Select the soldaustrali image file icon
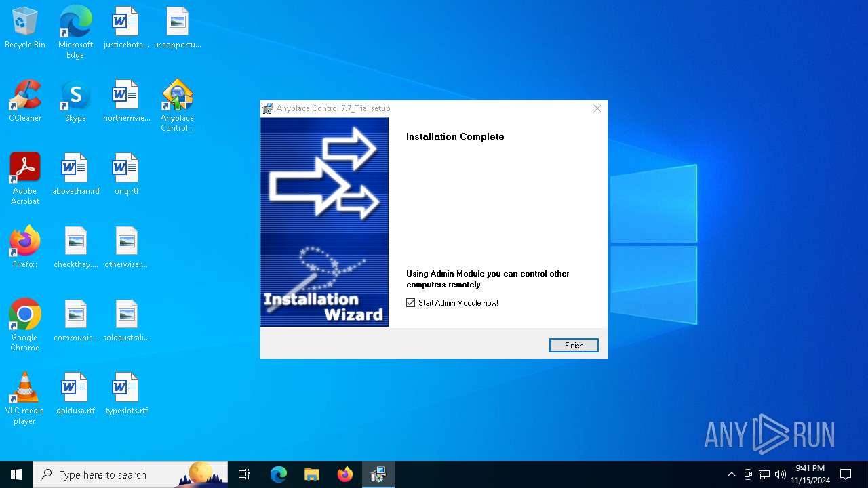Viewport: 868px width, 488px height. (x=126, y=321)
